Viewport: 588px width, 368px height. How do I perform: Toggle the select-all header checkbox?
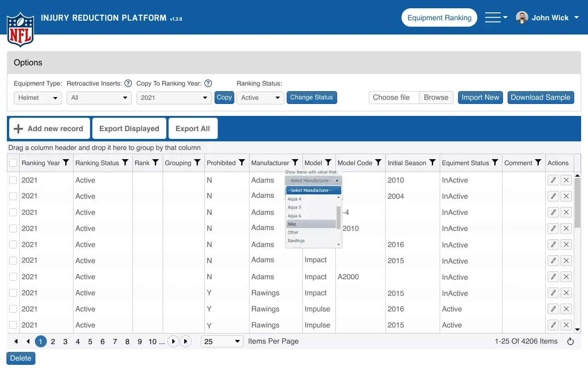(13, 163)
